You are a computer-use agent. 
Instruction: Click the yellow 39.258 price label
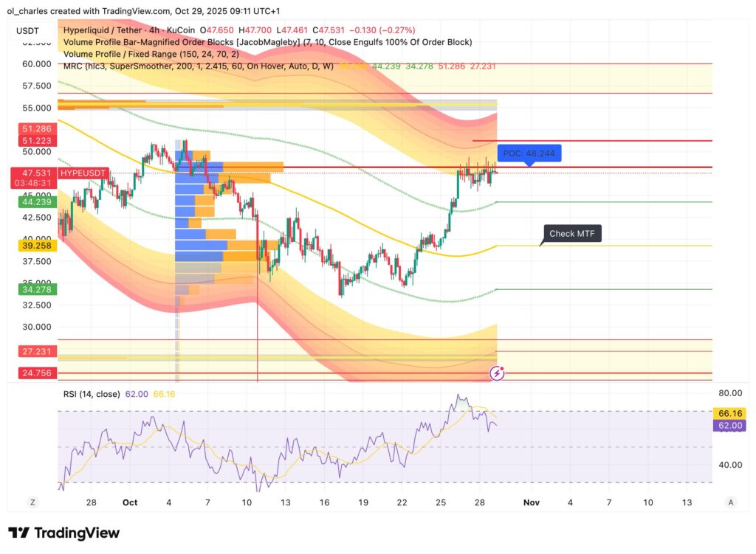[35, 246]
